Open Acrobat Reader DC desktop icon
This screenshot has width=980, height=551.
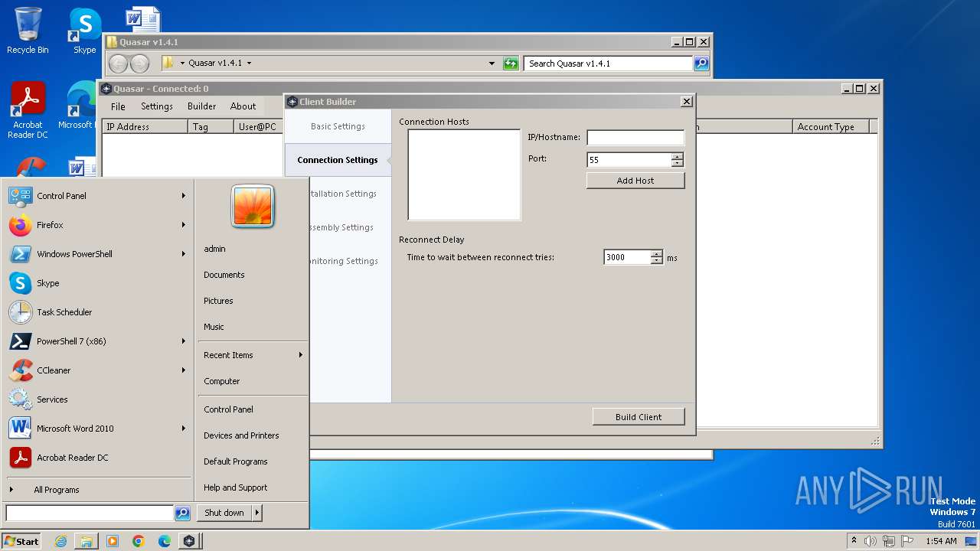28,110
